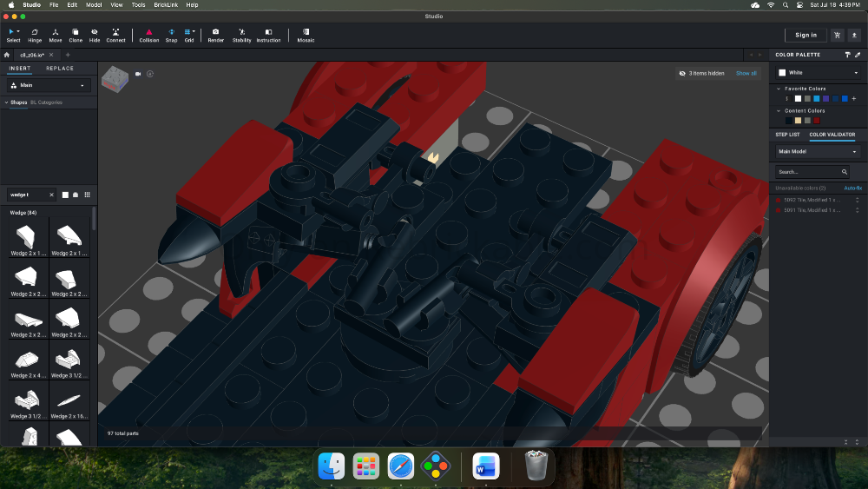Select the Hinge tool
The width and height of the screenshot is (868, 489).
pos(35,36)
